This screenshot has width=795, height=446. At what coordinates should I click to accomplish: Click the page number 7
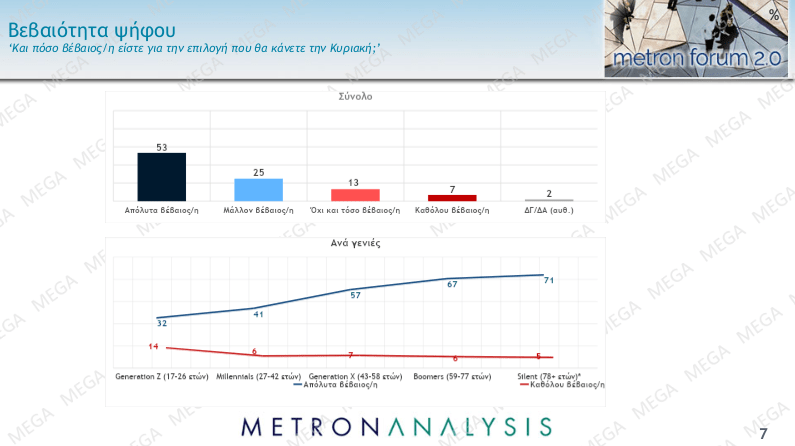pyautogui.click(x=764, y=433)
